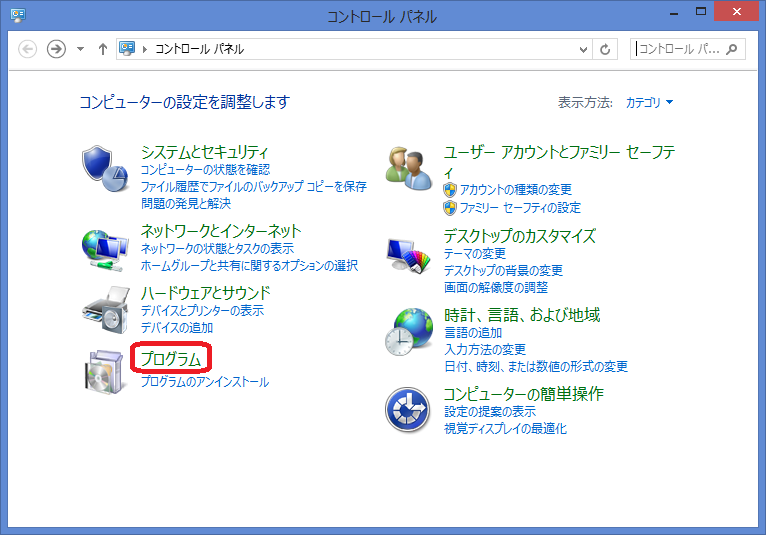Open the カテゴリ view-by dropdown
The image size is (766, 535).
[x=649, y=103]
